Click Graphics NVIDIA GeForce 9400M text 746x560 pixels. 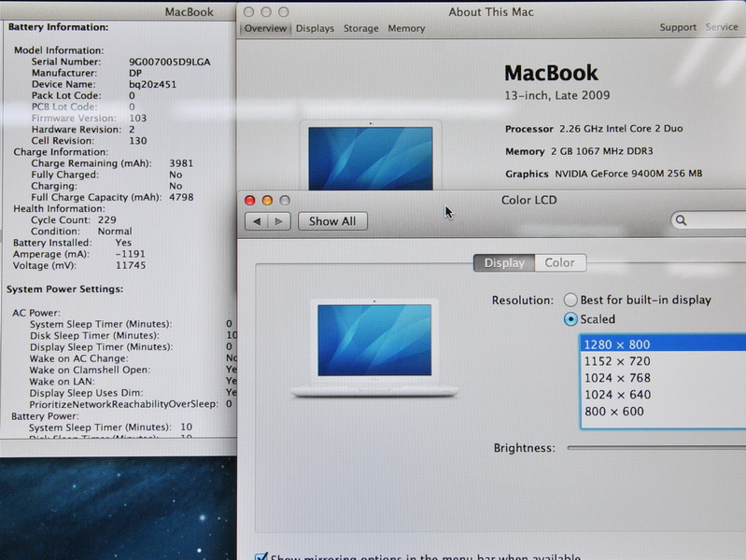point(604,174)
